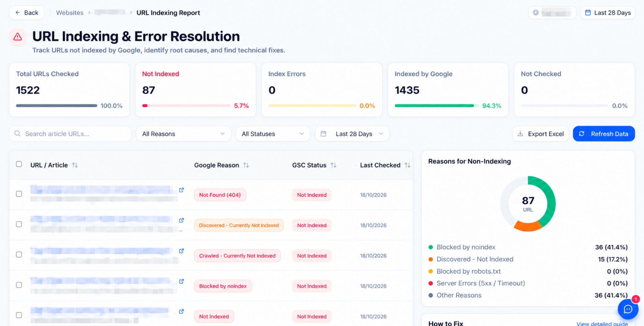644x326 pixels.
Task: Click the 15 (17.2%) value in legend
Action: click(x=612, y=259)
